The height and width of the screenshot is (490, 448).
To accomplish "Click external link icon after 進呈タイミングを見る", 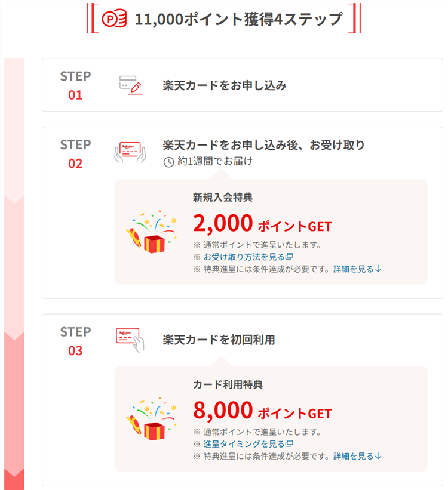I will (x=289, y=444).
